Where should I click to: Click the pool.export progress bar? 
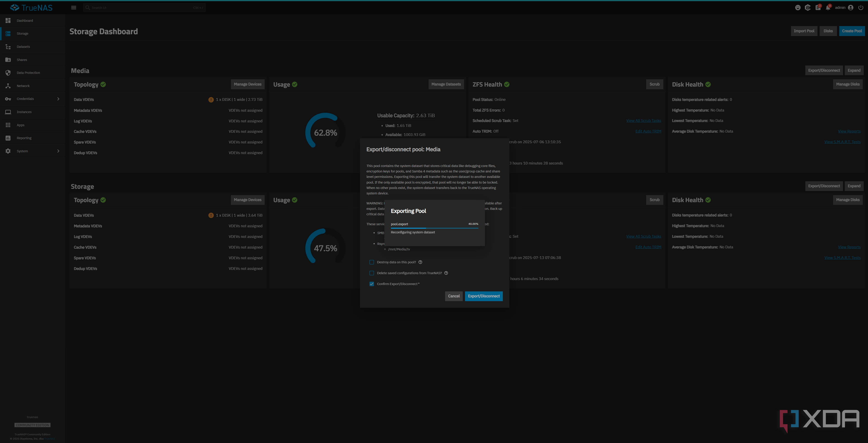pos(435,228)
